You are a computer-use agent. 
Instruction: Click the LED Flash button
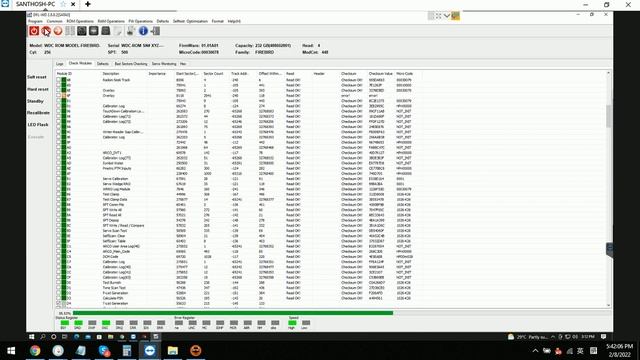point(38,124)
